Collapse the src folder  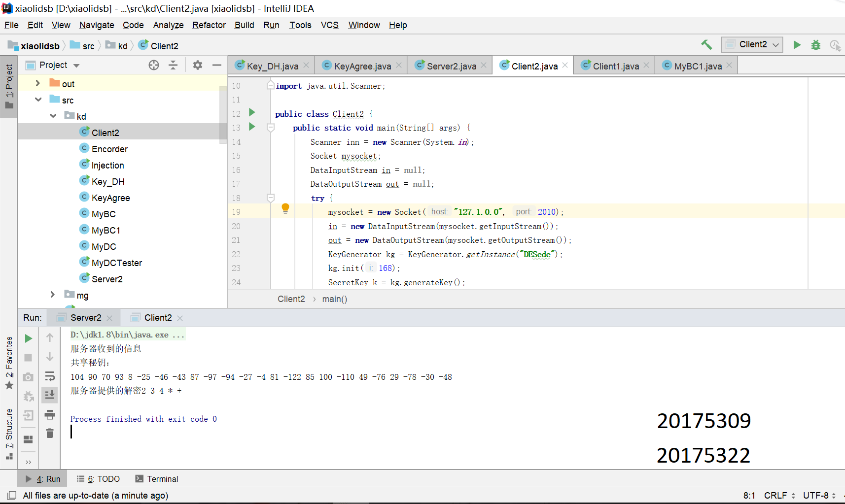coord(38,100)
